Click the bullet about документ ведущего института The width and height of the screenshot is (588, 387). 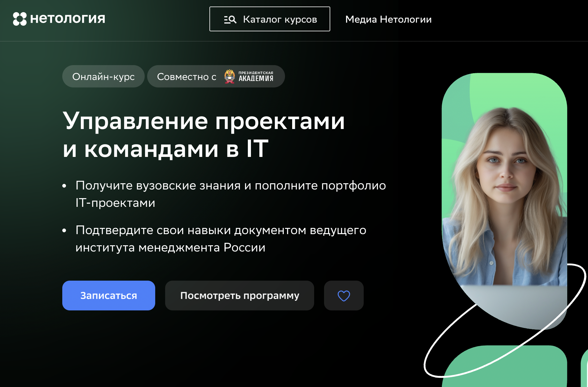tap(221, 238)
